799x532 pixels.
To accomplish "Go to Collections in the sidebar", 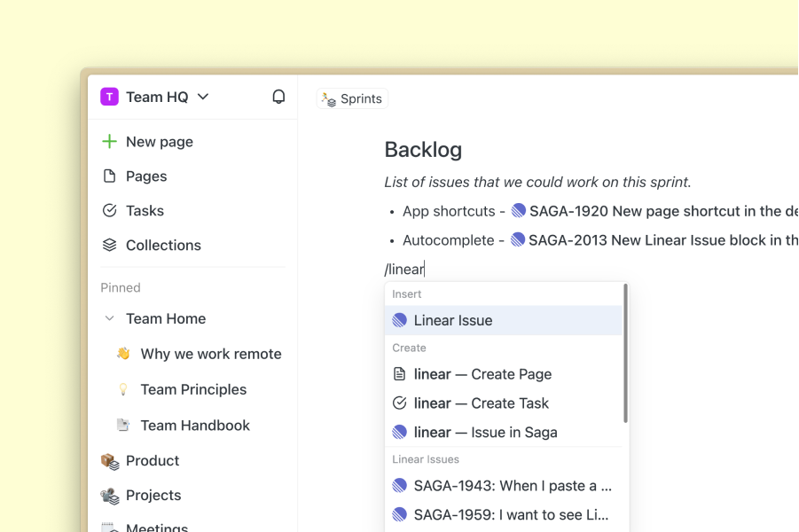I will (162, 246).
